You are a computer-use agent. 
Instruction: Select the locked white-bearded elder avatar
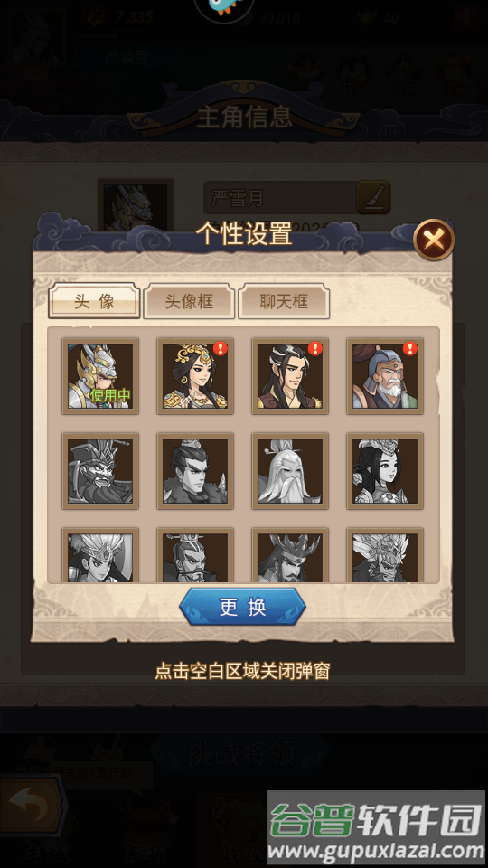click(290, 471)
